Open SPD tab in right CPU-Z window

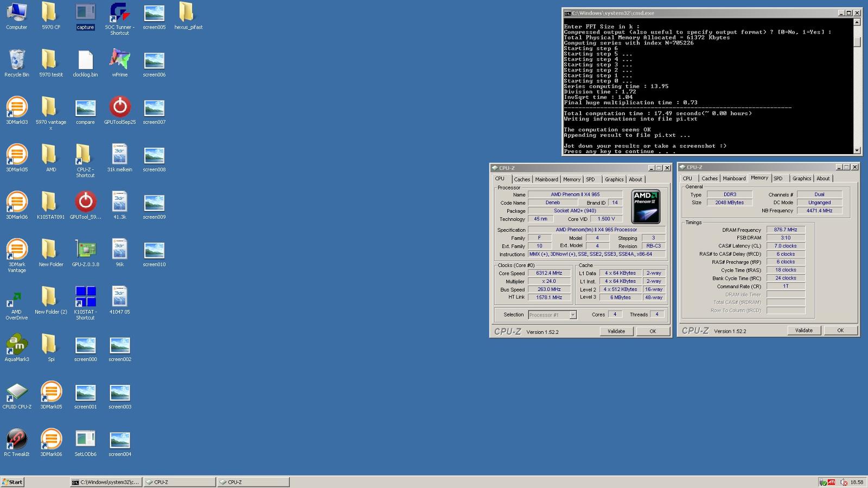pos(778,179)
